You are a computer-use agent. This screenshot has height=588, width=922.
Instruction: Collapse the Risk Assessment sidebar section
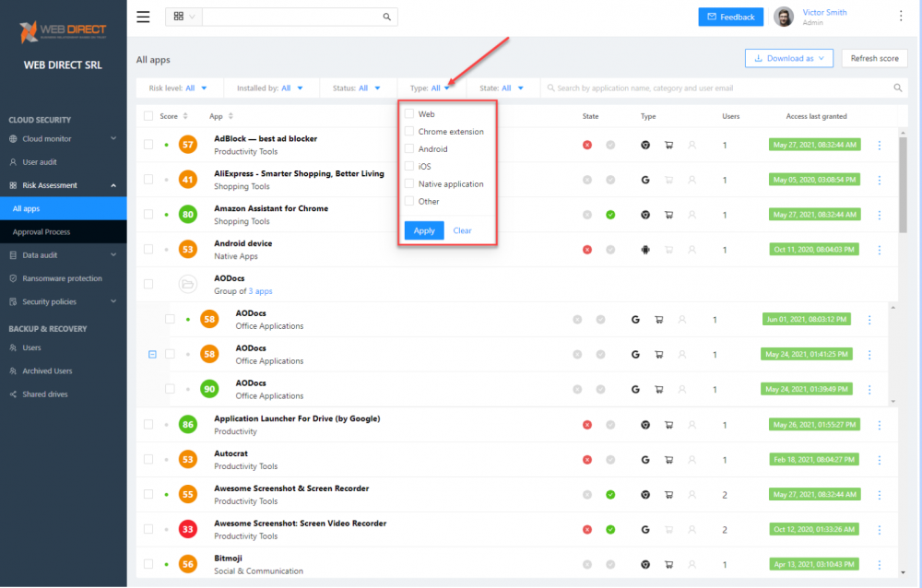pyautogui.click(x=63, y=185)
